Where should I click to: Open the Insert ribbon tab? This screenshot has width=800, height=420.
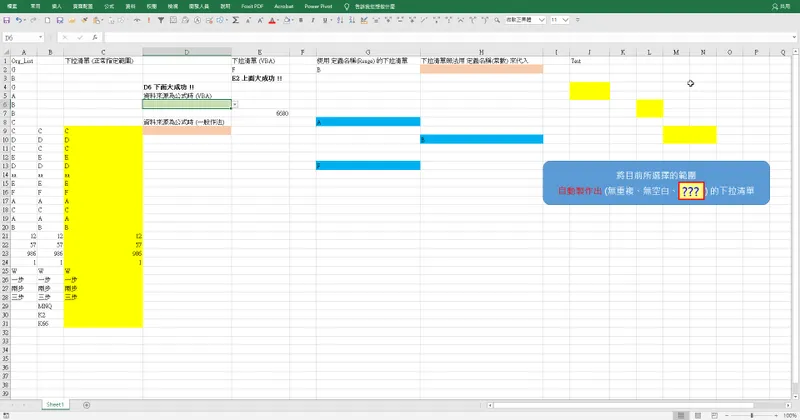(57, 6)
